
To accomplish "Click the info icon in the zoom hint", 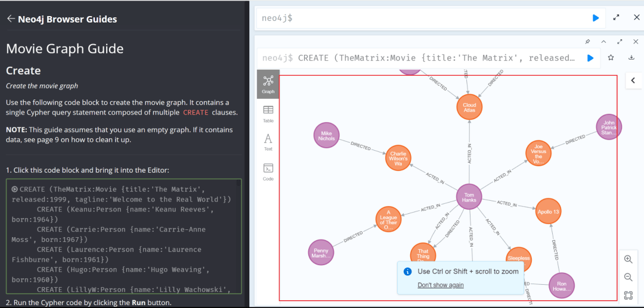I will [x=407, y=272].
